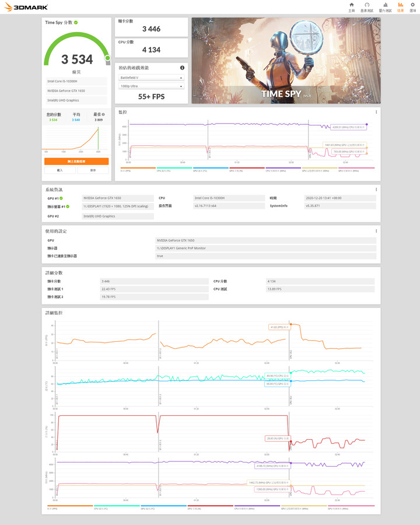
Task: Click the graphics score 3 446 card
Action: [152, 27]
